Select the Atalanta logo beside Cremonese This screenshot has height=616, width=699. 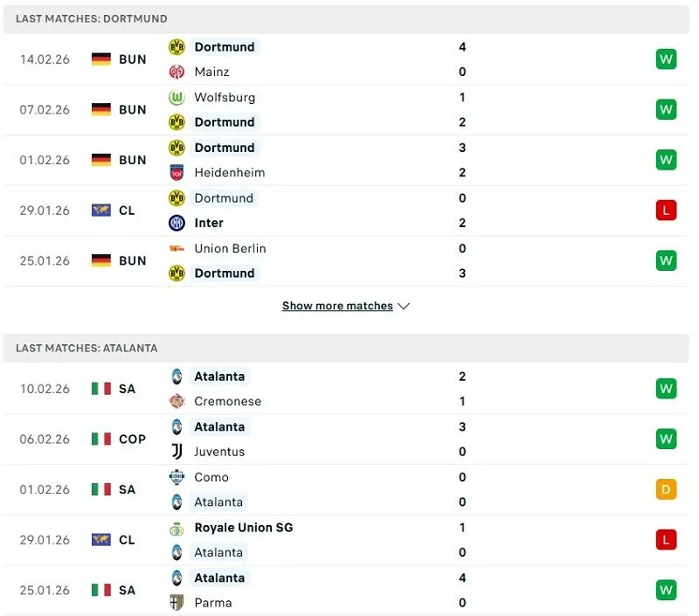pos(176,376)
